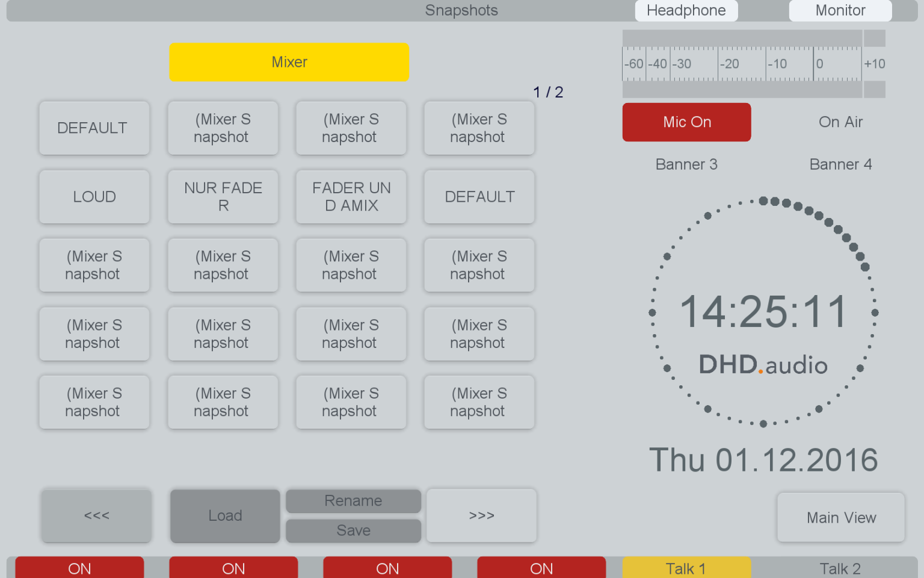Switch to the Monitor tab
This screenshot has width=924, height=578.
coord(840,10)
